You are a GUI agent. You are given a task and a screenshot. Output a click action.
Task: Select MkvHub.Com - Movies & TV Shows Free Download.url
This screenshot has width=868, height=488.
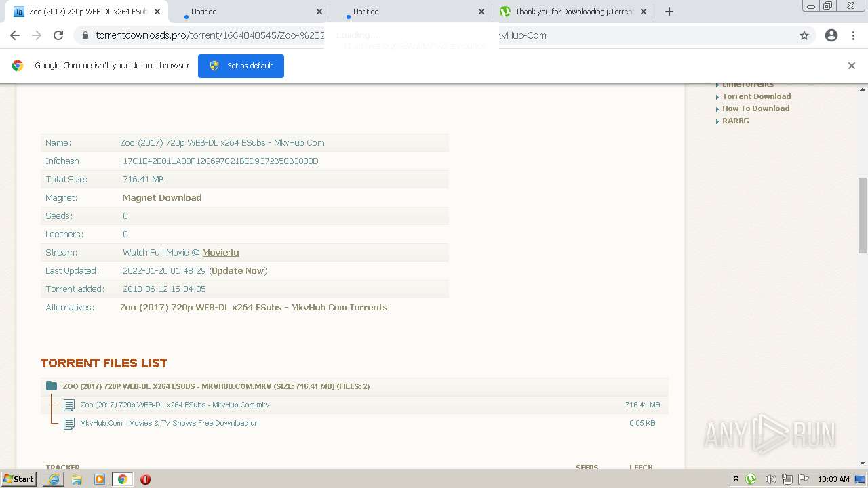[170, 423]
